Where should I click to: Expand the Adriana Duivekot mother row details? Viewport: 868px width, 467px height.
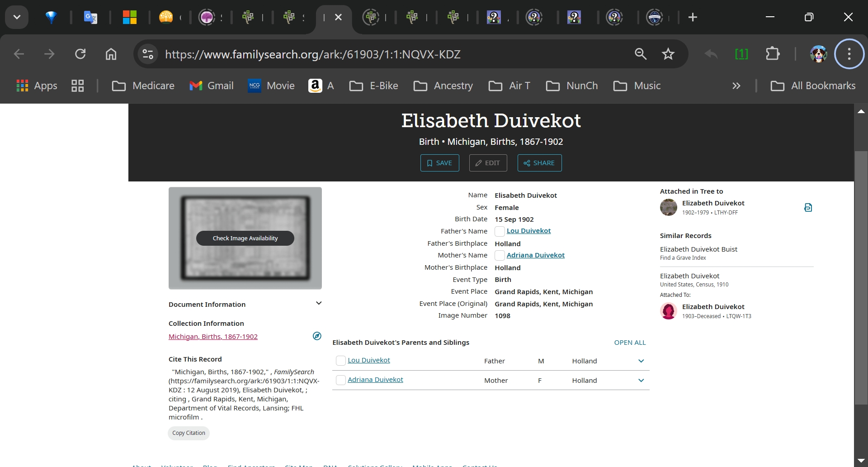[641, 380]
